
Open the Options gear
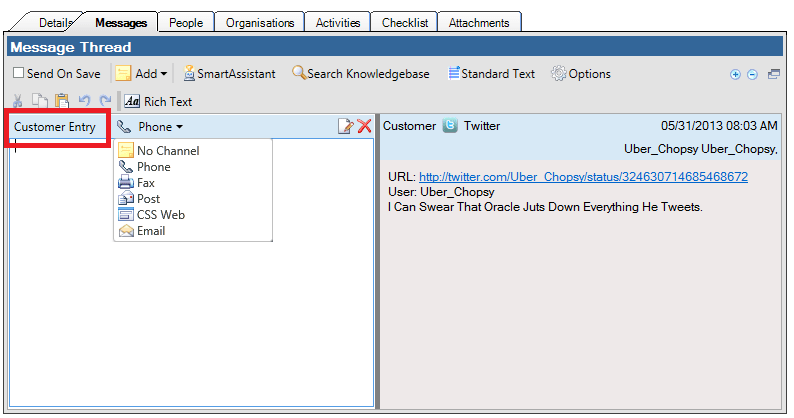[559, 74]
